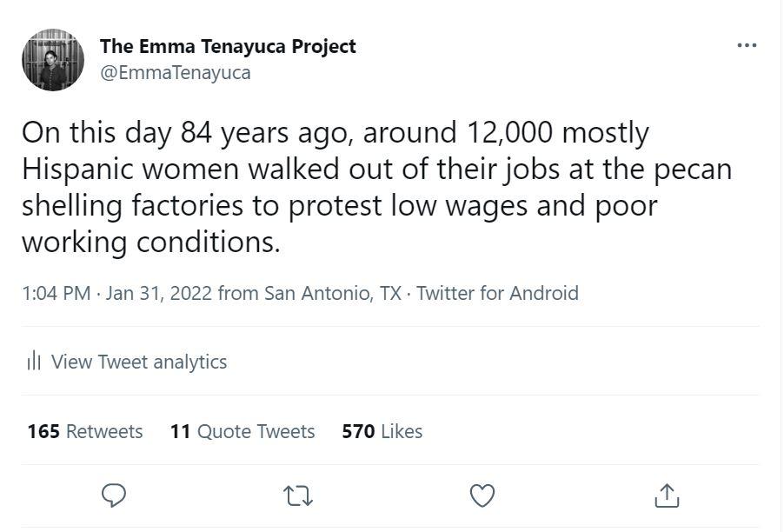
Task: Show who gave the 570 Likes
Action: point(382,431)
